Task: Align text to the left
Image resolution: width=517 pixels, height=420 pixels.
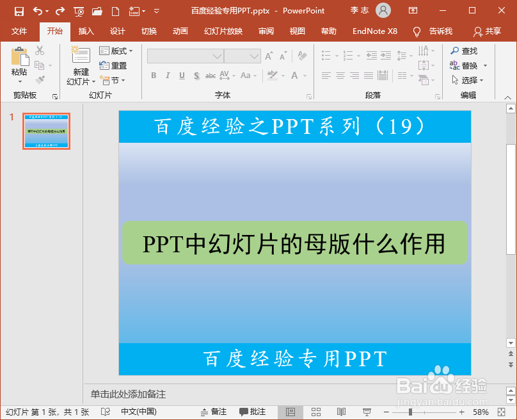Action: (326, 76)
